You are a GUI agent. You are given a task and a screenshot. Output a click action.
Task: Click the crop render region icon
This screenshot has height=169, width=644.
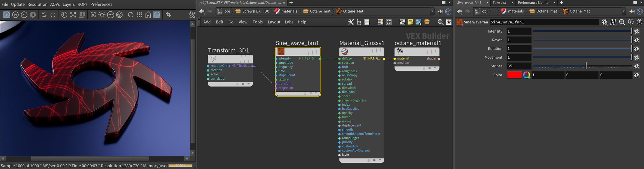tap(168, 15)
